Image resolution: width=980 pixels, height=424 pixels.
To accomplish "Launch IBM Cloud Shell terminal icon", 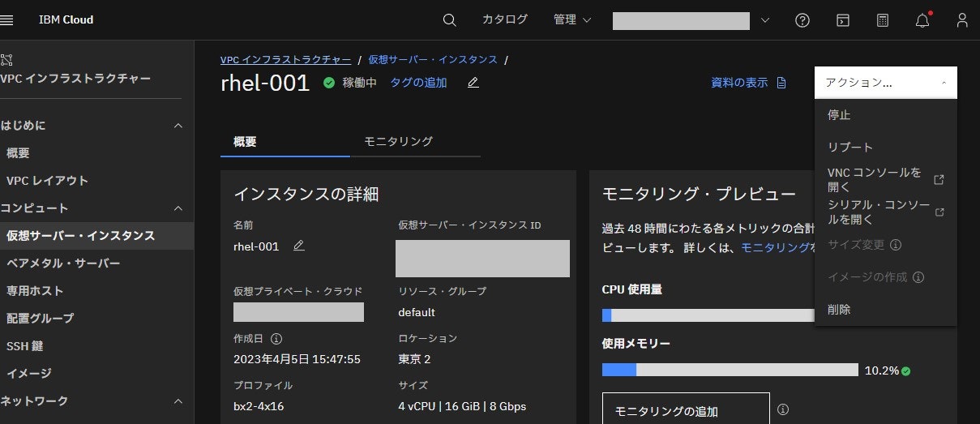I will [843, 20].
